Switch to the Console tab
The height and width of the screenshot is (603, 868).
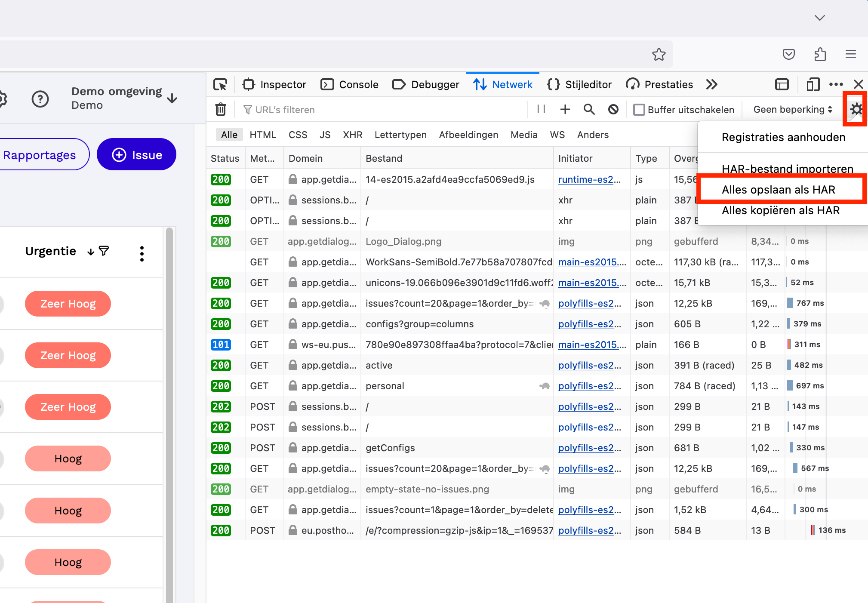350,84
